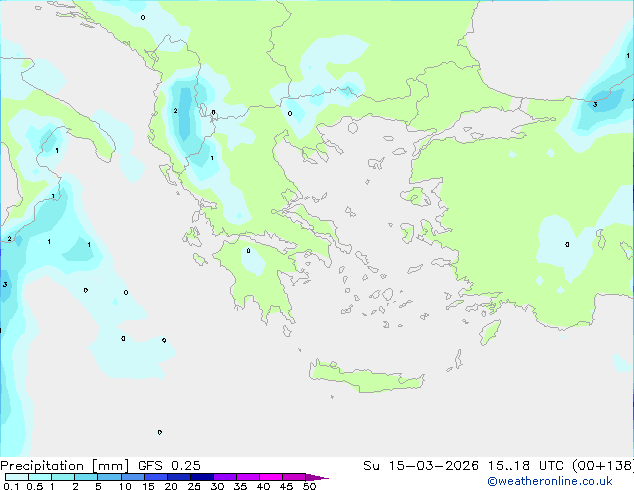Click the '40' legend tick label
634x490 pixels.
pos(263,486)
